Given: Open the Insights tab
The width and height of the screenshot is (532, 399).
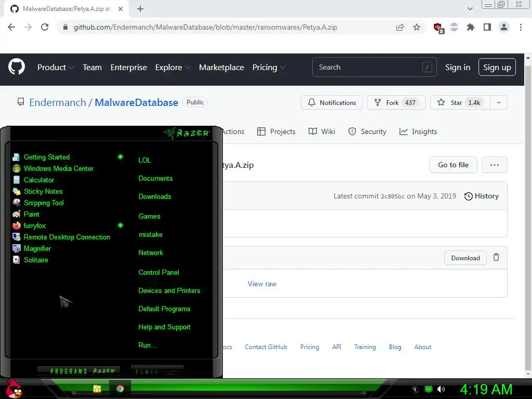Looking at the screenshot, I should 418,131.
